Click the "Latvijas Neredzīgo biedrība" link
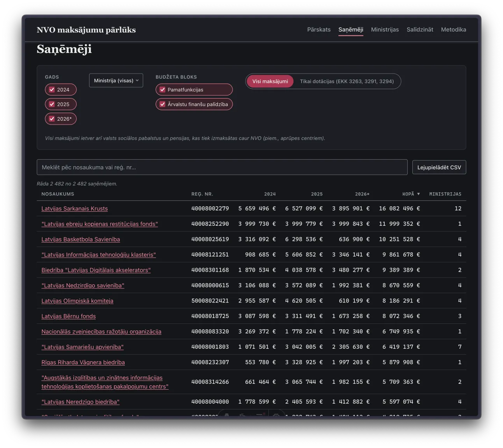The width and height of the screenshot is (503, 448). pyautogui.click(x=81, y=402)
